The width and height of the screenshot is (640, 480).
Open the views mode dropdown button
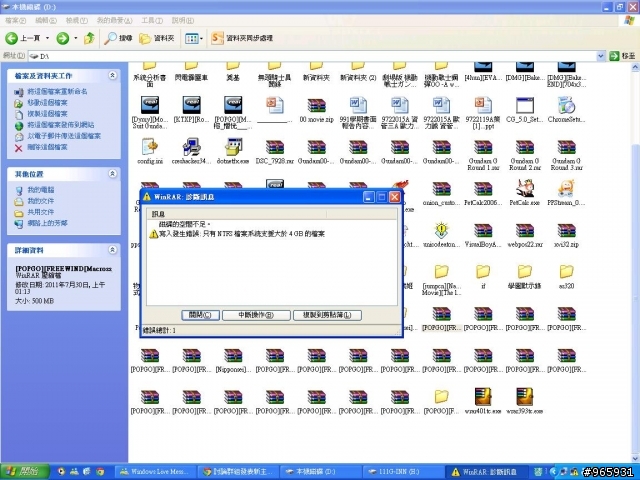193,38
